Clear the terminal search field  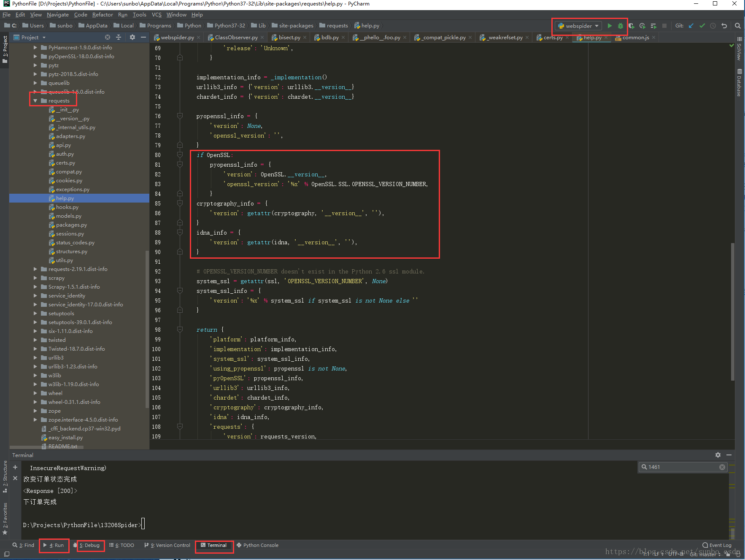(x=722, y=467)
